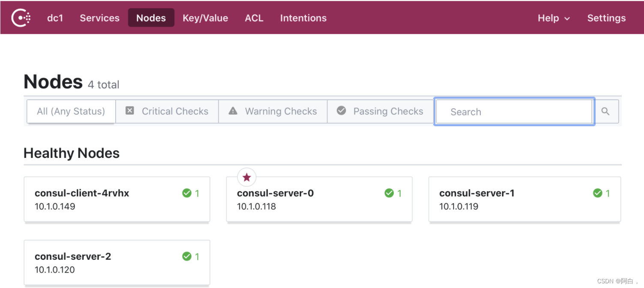The height and width of the screenshot is (288, 644).
Task: Filter by Warning Checks
Action: click(273, 111)
